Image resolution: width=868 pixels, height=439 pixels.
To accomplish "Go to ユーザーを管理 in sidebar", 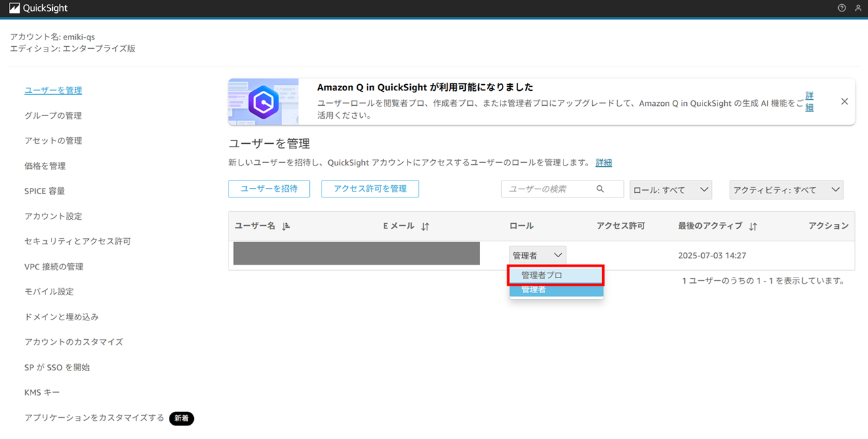I will 53,90.
